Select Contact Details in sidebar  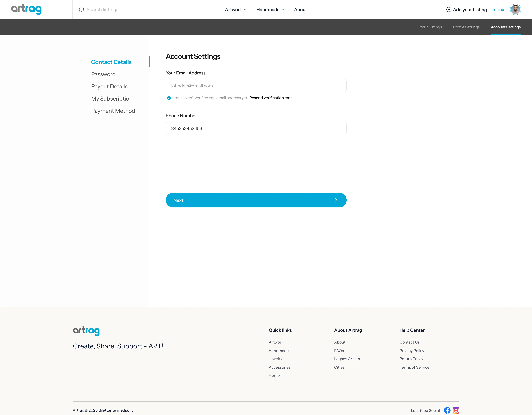tap(111, 62)
